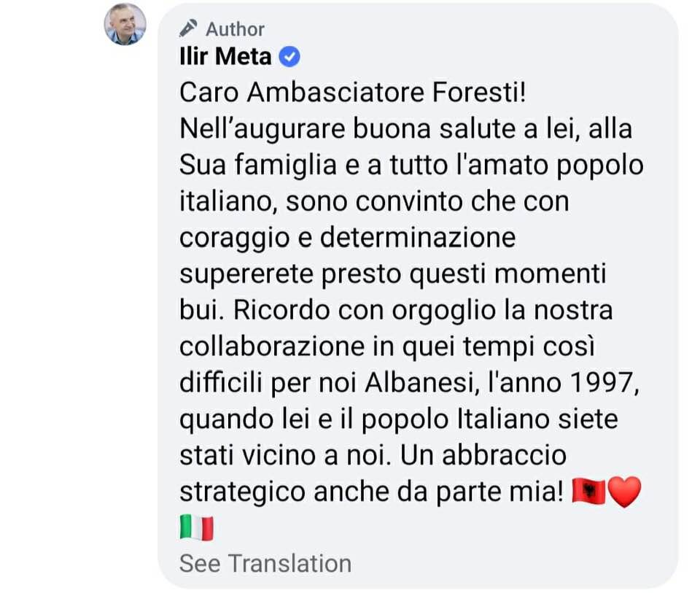The image size is (700, 593).
Task: Click See Translation under the comment
Action: click(265, 564)
